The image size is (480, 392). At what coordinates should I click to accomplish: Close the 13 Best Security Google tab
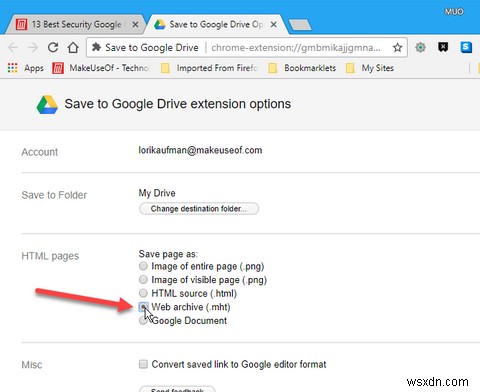135,24
